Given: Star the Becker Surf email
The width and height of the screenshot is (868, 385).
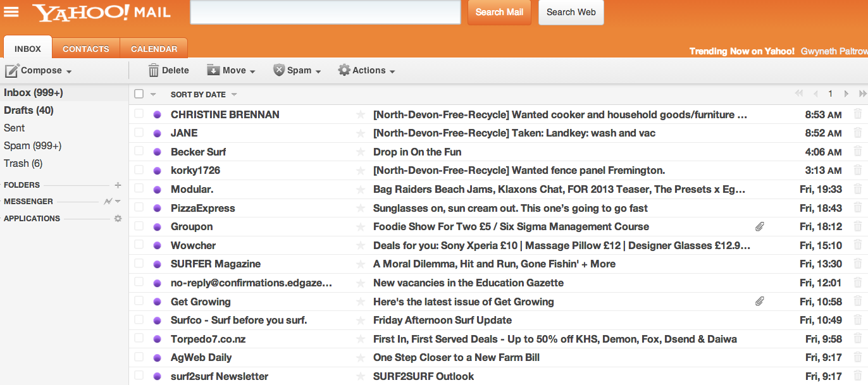Looking at the screenshot, I should (361, 152).
